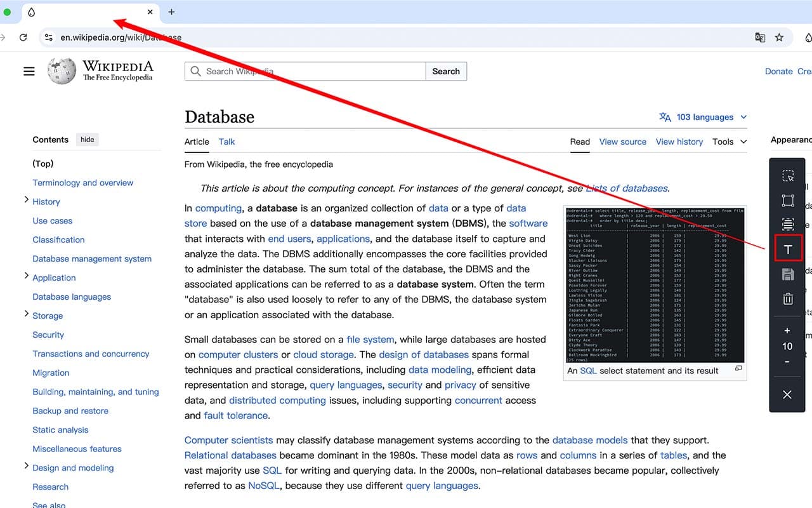
Task: Switch to the Talk tab
Action: click(226, 142)
